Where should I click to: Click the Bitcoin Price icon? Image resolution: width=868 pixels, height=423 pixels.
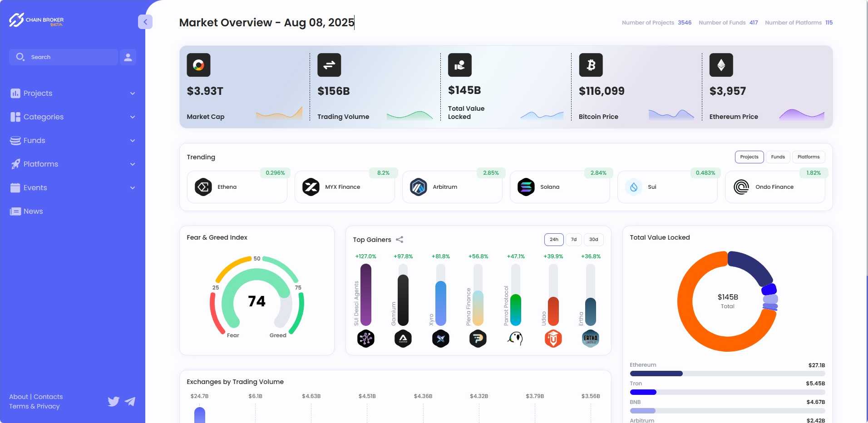(x=591, y=65)
